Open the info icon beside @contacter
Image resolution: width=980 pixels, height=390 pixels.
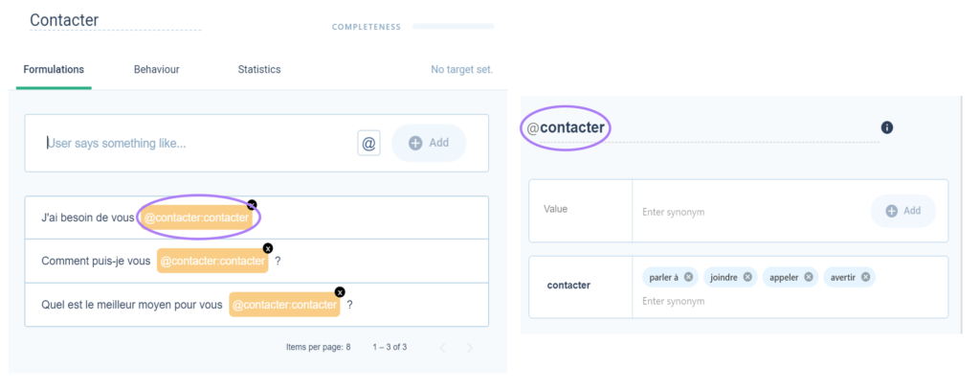pyautogui.click(x=887, y=127)
